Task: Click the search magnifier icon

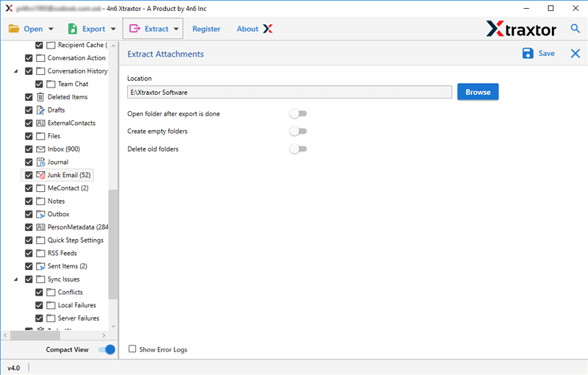Action: (x=575, y=29)
